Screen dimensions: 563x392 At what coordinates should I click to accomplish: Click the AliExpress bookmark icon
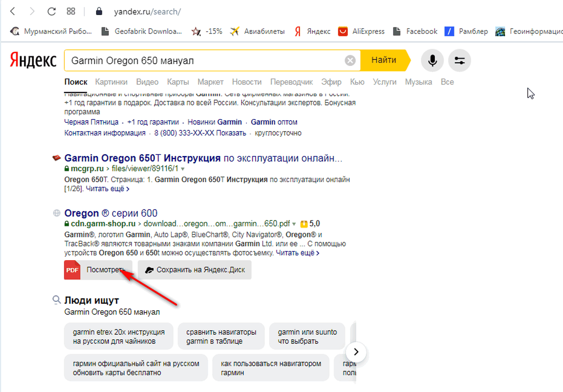click(343, 31)
